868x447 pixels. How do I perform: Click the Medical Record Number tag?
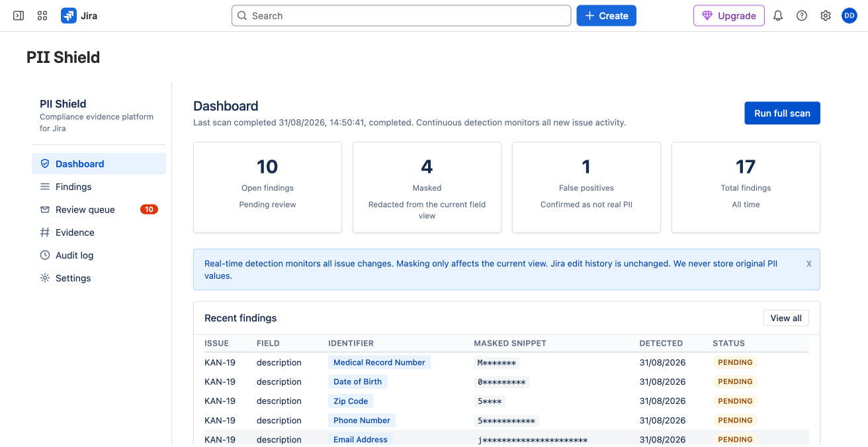coord(379,362)
